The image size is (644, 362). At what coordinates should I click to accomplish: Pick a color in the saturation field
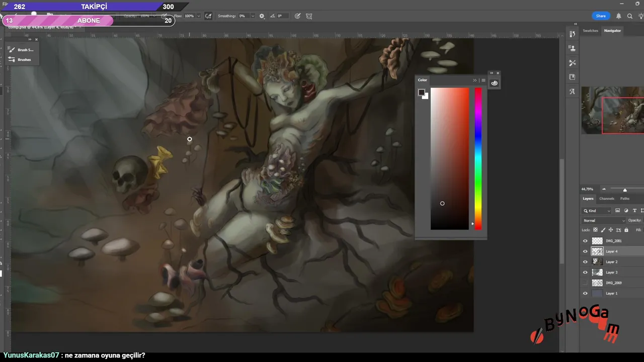click(449, 159)
